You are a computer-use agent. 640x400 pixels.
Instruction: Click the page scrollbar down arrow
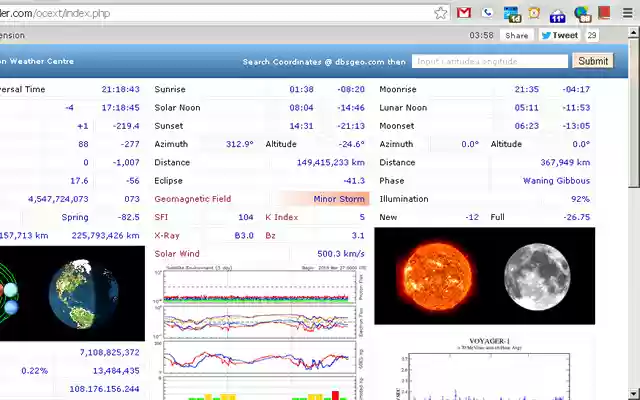(634, 394)
